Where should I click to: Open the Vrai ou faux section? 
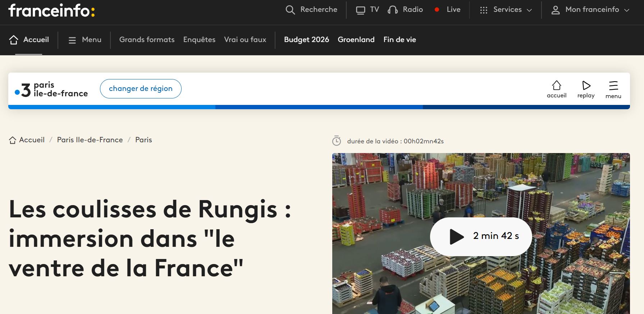(x=245, y=40)
